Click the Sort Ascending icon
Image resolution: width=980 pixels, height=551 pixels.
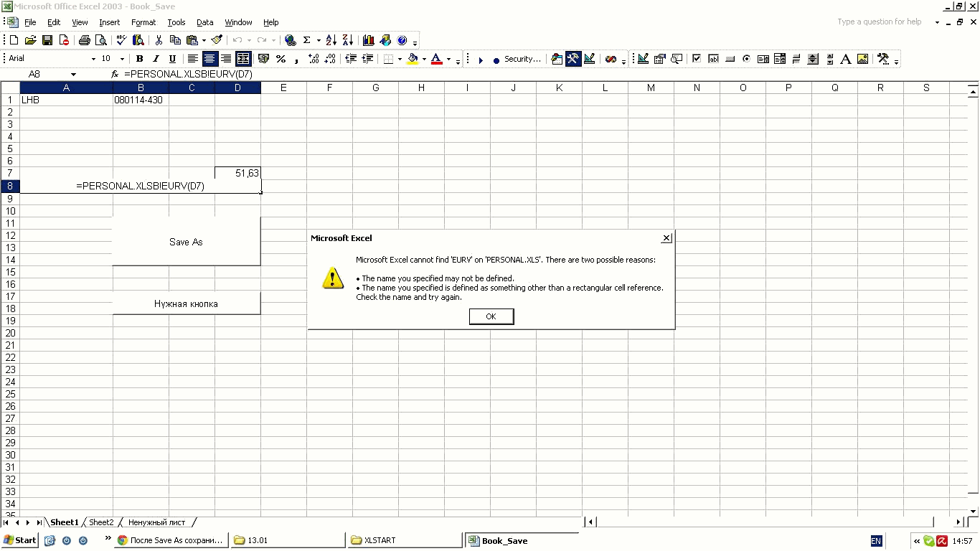pos(331,40)
